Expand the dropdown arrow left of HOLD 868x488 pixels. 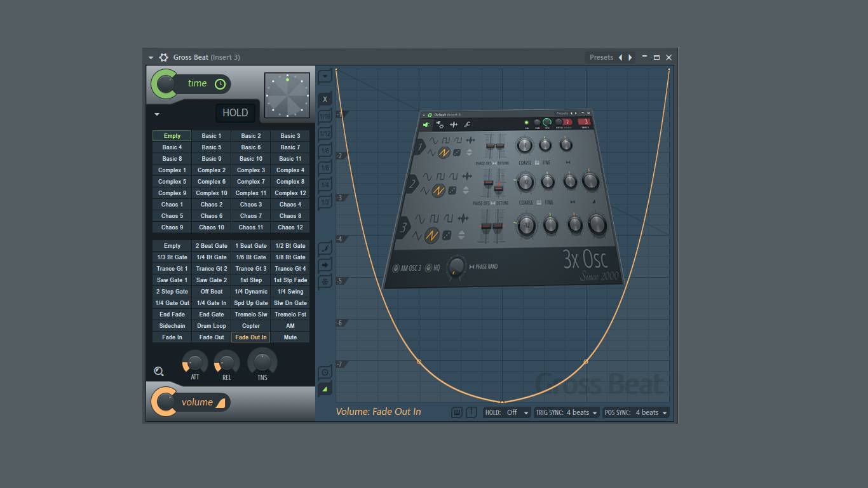(157, 115)
